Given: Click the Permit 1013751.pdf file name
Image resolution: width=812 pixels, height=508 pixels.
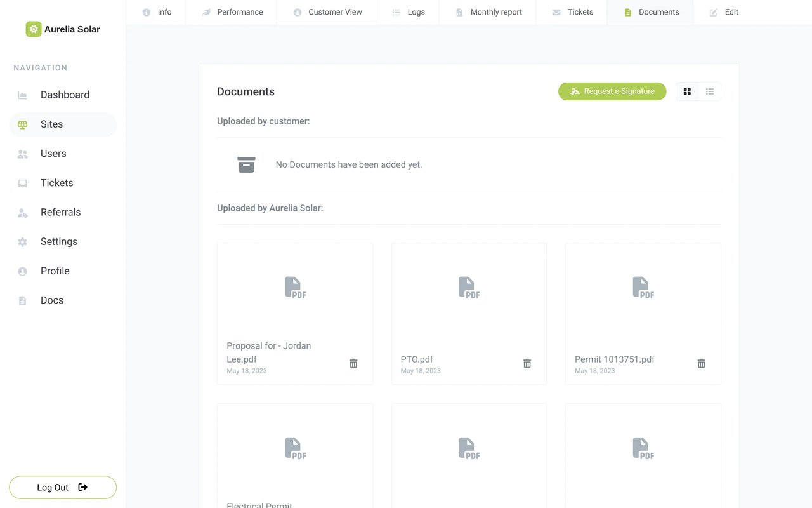Looking at the screenshot, I should (615, 359).
